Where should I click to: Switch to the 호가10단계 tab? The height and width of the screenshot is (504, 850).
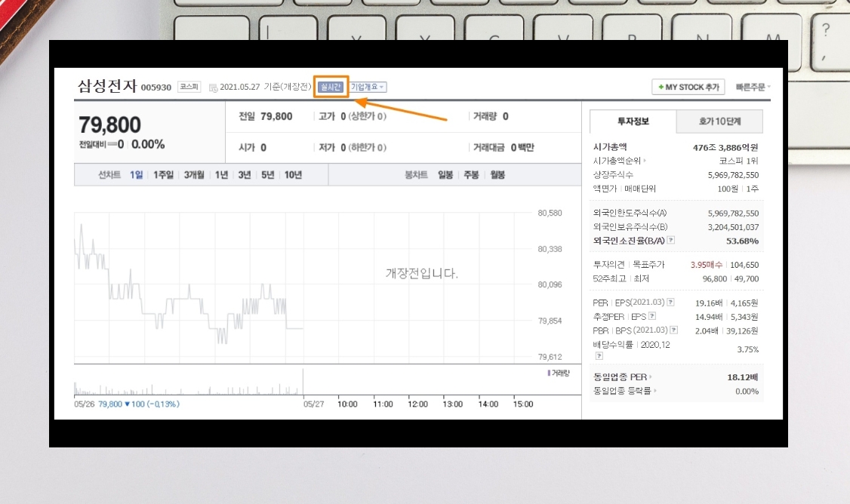click(x=719, y=121)
